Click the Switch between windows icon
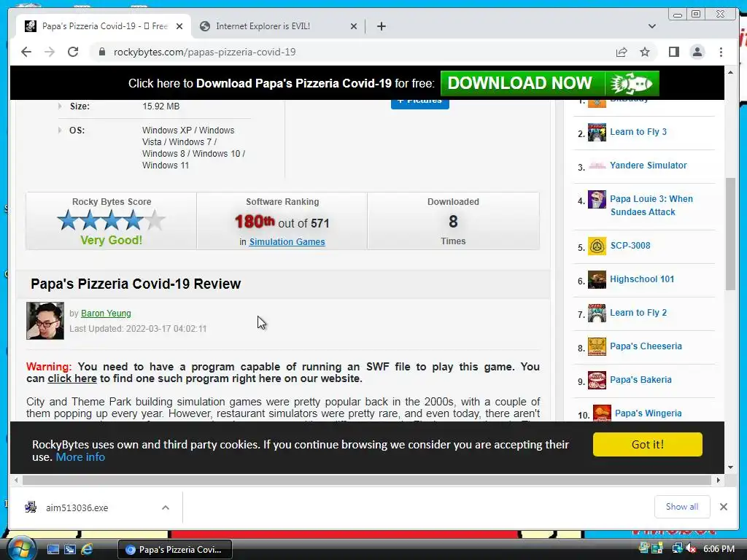Screen dimensions: 747x560 [70, 550]
